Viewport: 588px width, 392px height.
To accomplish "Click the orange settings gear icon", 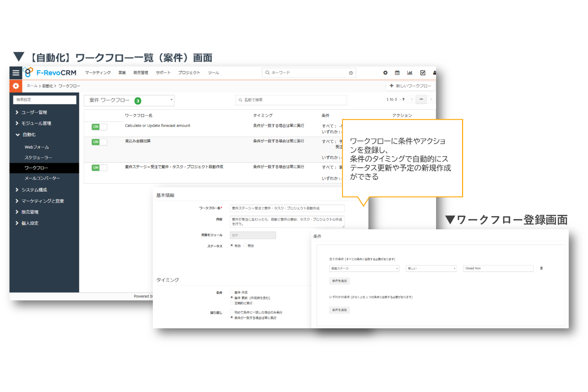I will (16, 86).
